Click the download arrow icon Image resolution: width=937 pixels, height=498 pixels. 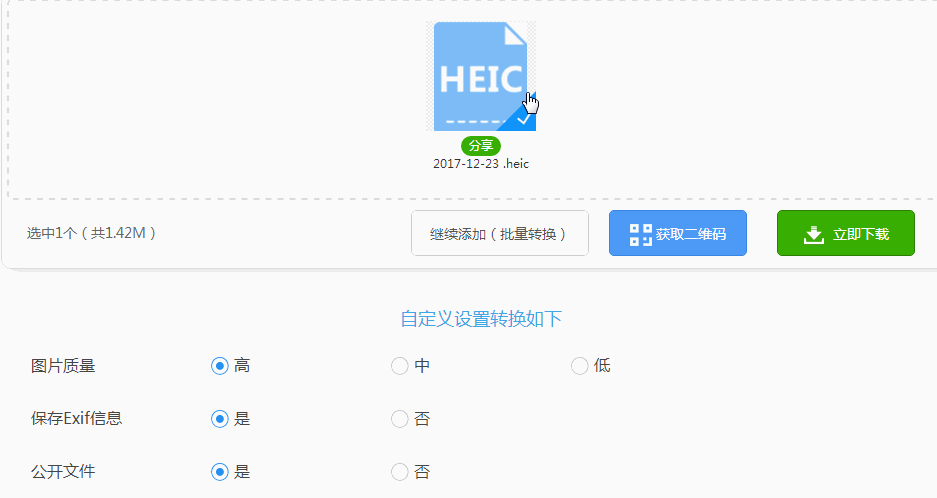click(813, 235)
